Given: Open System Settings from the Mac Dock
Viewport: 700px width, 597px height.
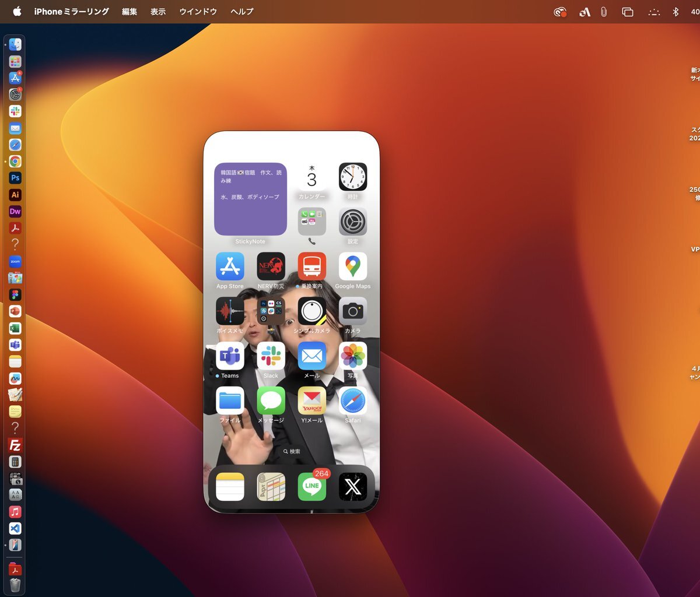Looking at the screenshot, I should (15, 94).
